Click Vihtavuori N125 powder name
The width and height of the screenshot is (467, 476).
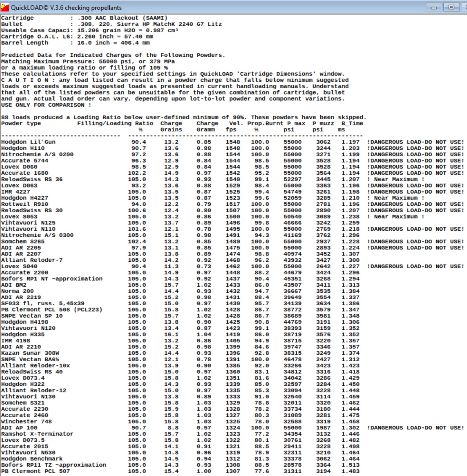click(x=28, y=223)
